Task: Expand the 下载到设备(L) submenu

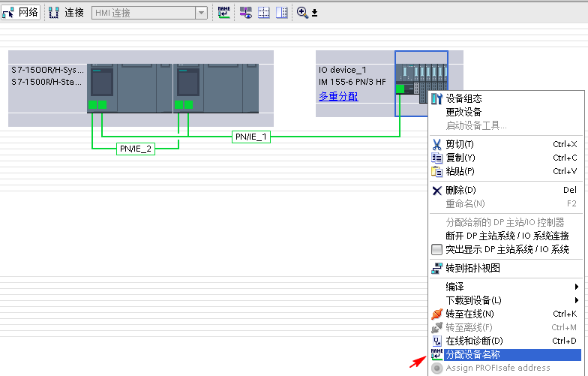Action: tap(506, 300)
